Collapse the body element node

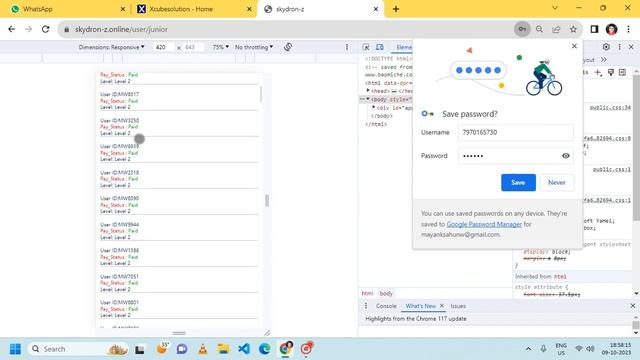tap(368, 99)
